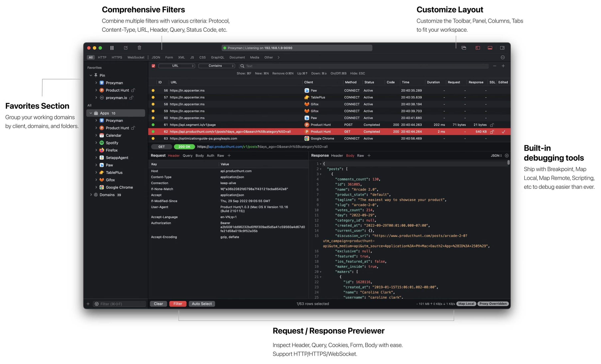This screenshot has width=601, height=364.
Task: Add a new filter with the plus icon
Action: (503, 66)
